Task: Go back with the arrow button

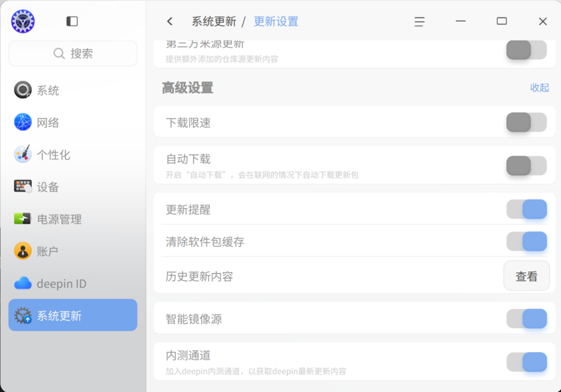Action: click(169, 21)
